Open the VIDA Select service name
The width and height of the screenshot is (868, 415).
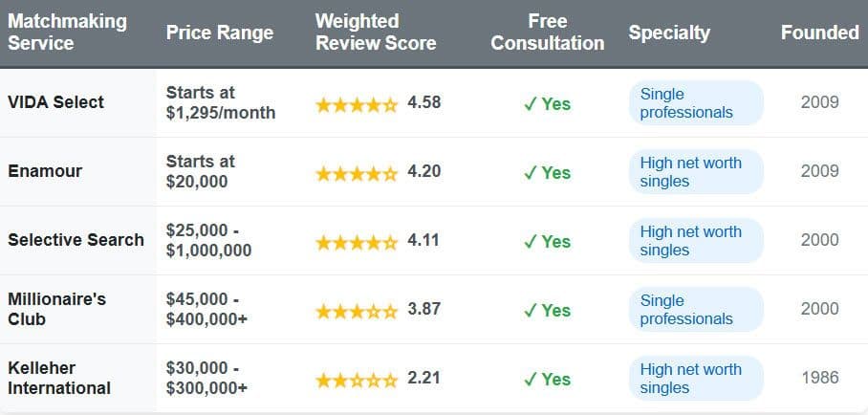tap(55, 102)
